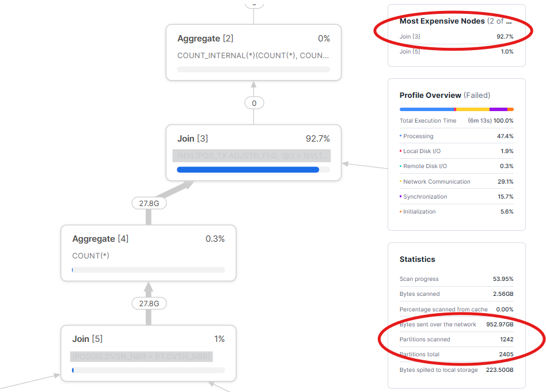
Task: Click the 0 edge label above Join [3]
Action: click(x=254, y=102)
